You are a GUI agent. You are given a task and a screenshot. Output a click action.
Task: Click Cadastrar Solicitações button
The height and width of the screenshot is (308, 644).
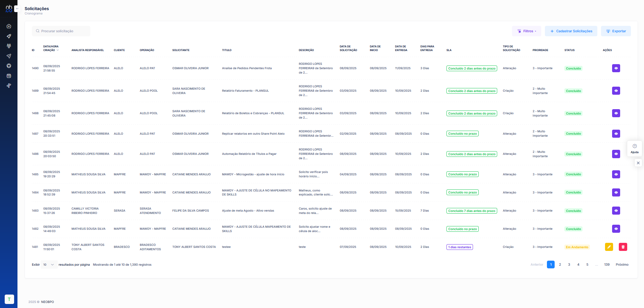[571, 31]
